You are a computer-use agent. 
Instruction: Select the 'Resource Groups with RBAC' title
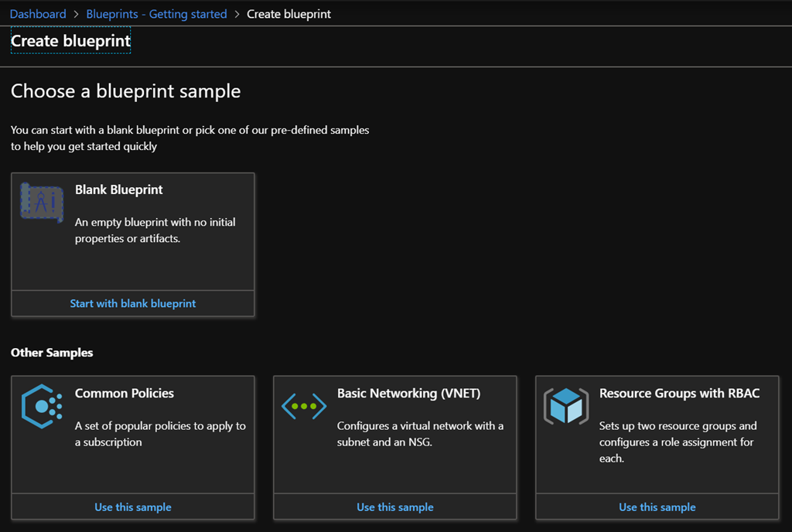679,394
